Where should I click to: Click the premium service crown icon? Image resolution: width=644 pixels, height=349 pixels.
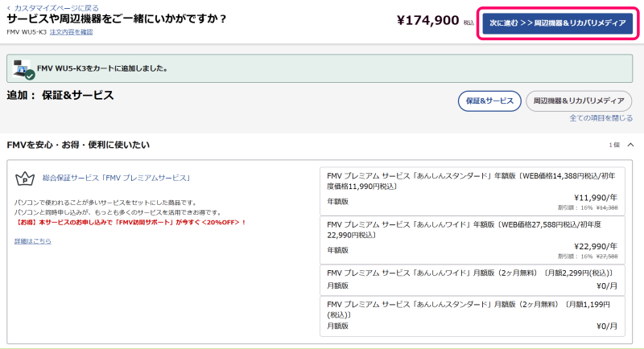[25, 179]
